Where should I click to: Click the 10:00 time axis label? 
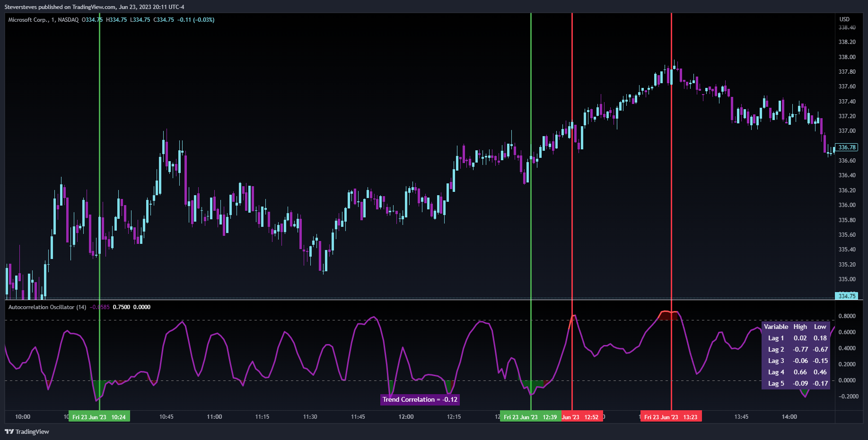23,417
